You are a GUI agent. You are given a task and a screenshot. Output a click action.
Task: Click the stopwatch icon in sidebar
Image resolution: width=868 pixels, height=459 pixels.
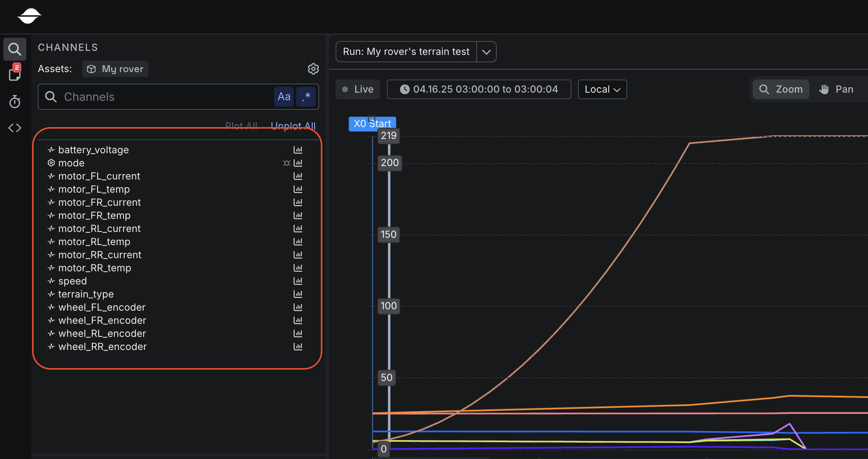pyautogui.click(x=15, y=102)
